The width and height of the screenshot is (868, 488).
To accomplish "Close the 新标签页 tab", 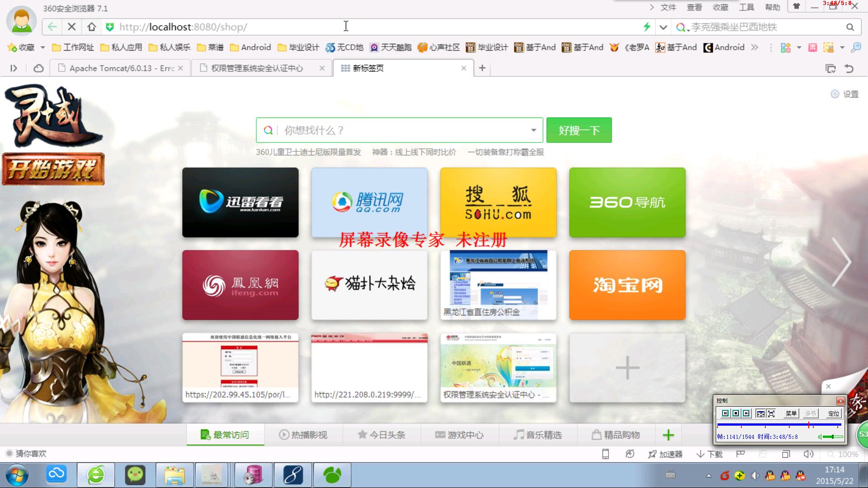I will click(x=463, y=68).
